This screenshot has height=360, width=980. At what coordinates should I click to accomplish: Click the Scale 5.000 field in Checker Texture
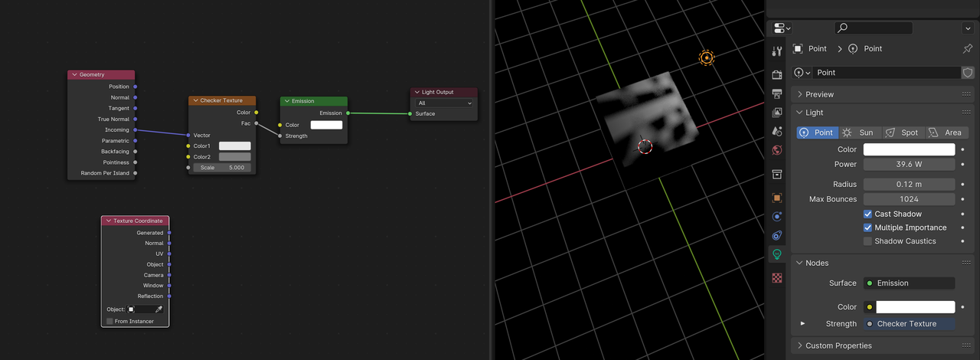pyautogui.click(x=222, y=168)
